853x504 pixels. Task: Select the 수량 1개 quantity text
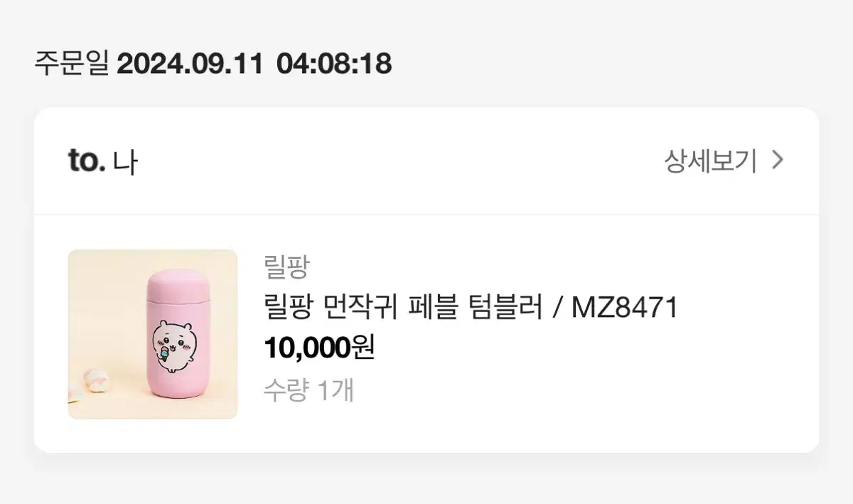(309, 390)
